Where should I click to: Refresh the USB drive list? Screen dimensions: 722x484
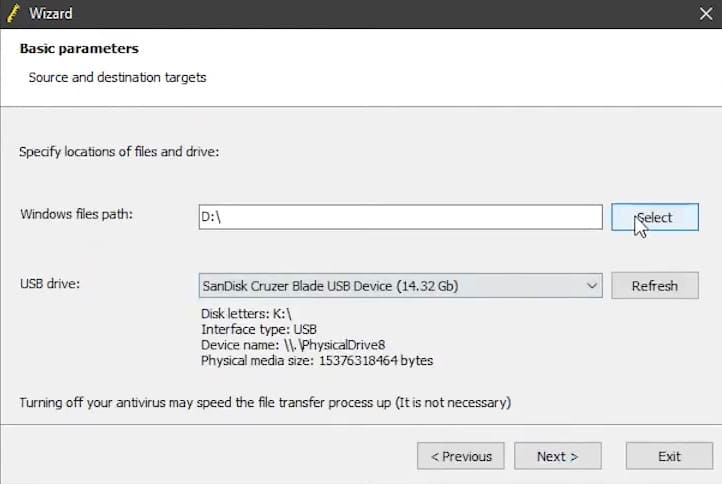(x=654, y=286)
